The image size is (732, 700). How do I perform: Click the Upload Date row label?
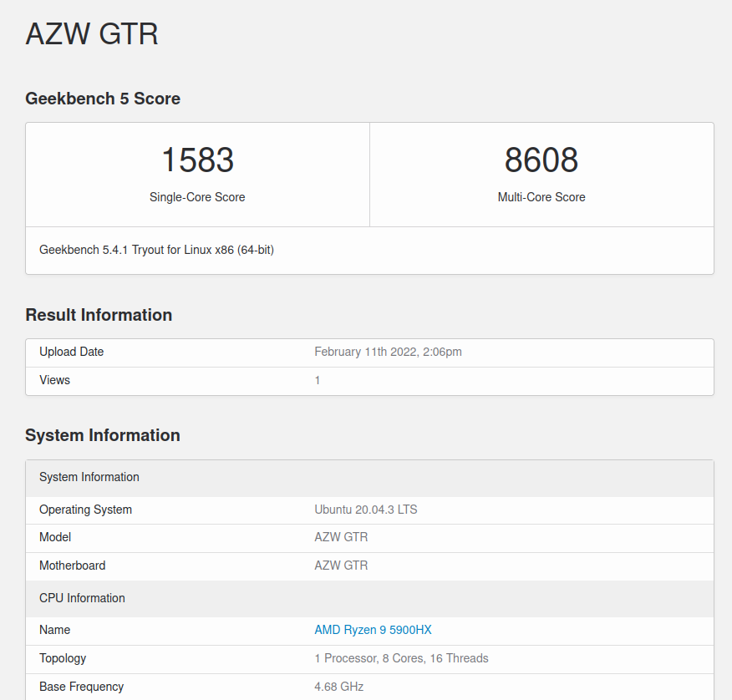(x=71, y=352)
